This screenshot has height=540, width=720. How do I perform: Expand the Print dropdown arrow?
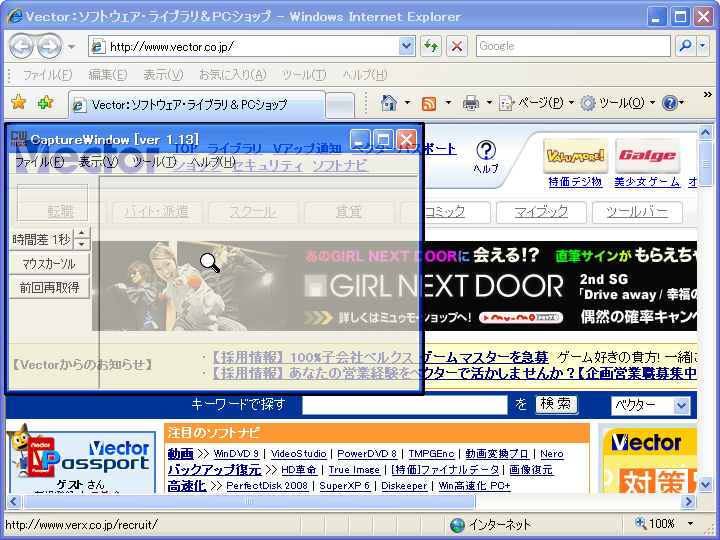pos(489,103)
